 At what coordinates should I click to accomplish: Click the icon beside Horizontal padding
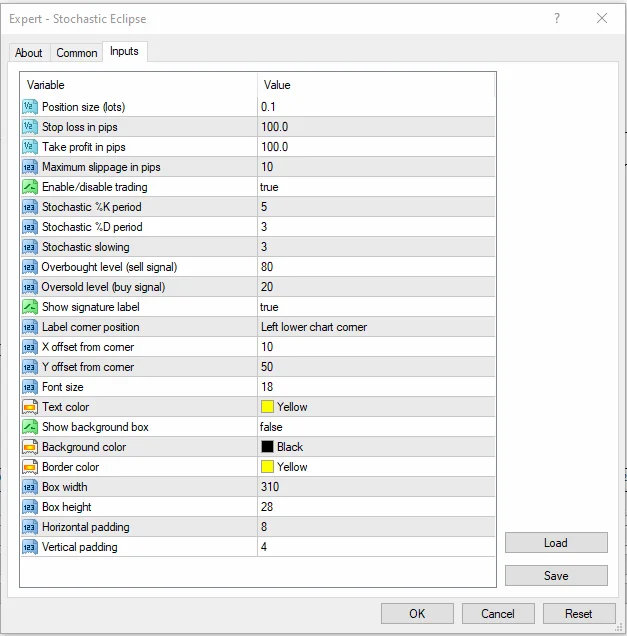[30, 527]
